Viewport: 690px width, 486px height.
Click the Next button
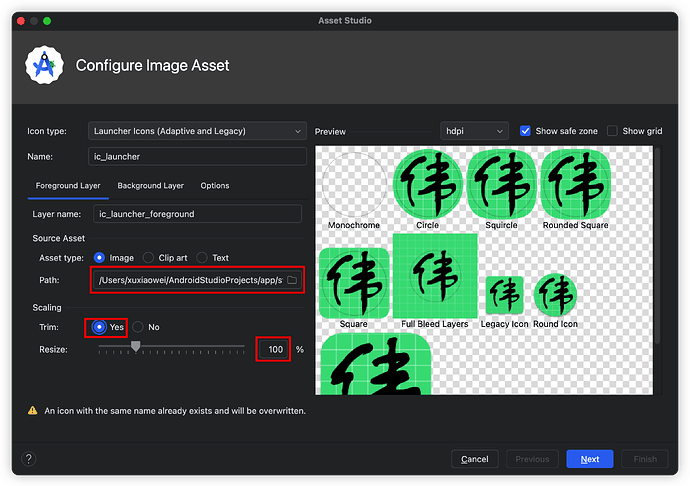click(x=589, y=459)
